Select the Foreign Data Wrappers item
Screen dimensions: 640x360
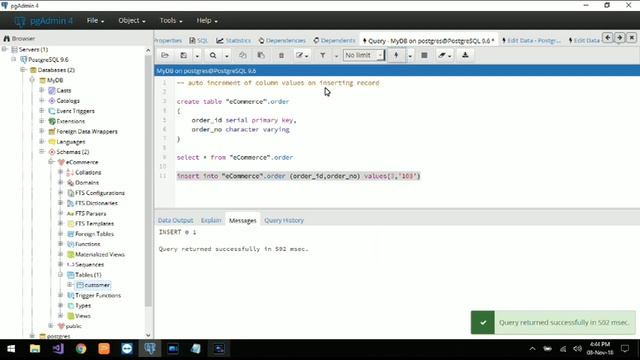coord(87,131)
